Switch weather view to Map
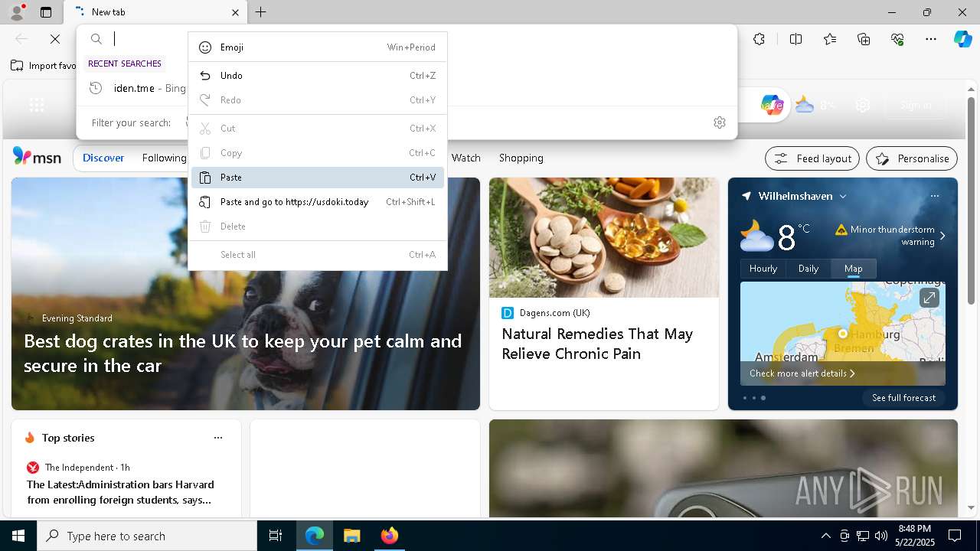 point(853,269)
